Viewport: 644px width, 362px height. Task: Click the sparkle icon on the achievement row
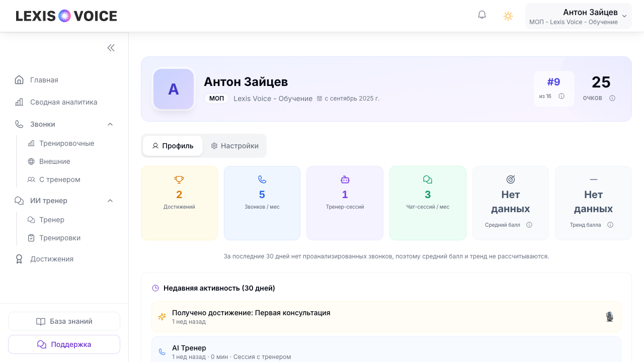pyautogui.click(x=162, y=317)
